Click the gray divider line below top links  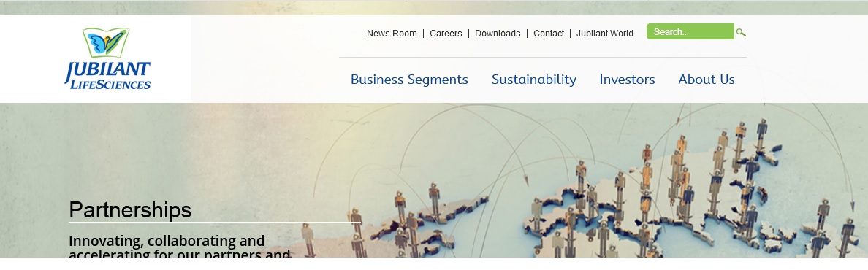542,57
